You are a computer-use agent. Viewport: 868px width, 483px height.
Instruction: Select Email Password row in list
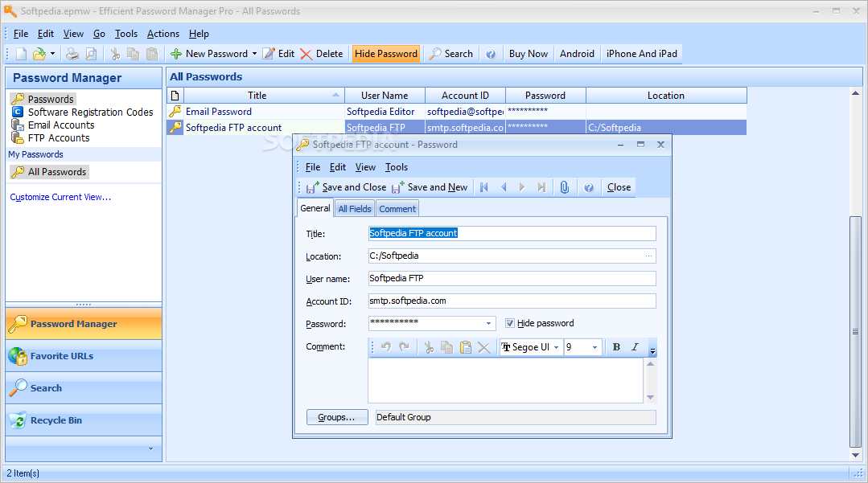457,112
